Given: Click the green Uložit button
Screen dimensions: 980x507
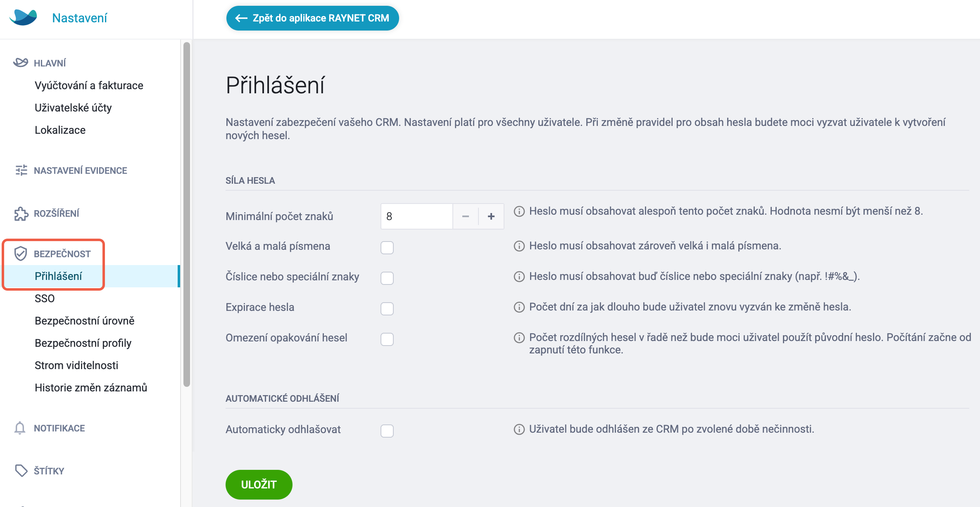Looking at the screenshot, I should coord(259,484).
